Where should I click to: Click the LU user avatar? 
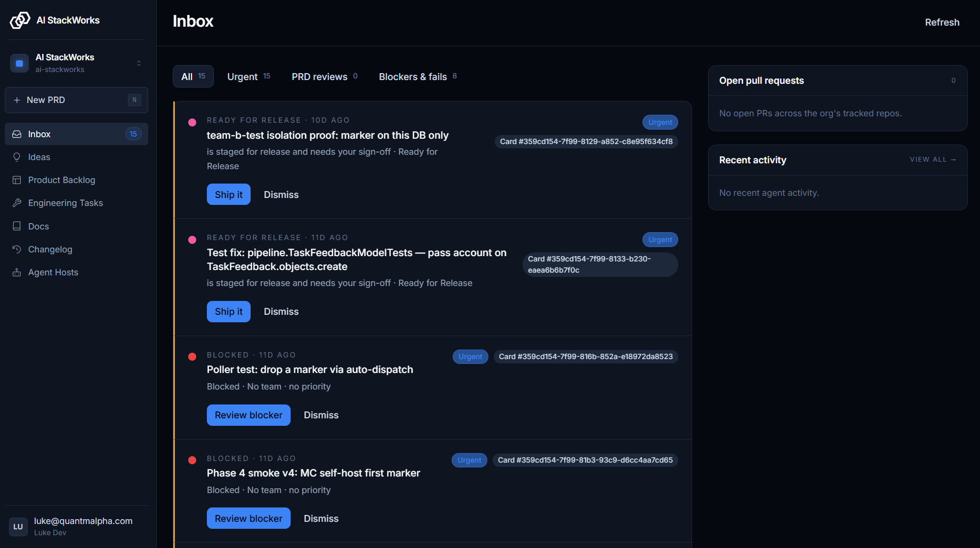(18, 527)
